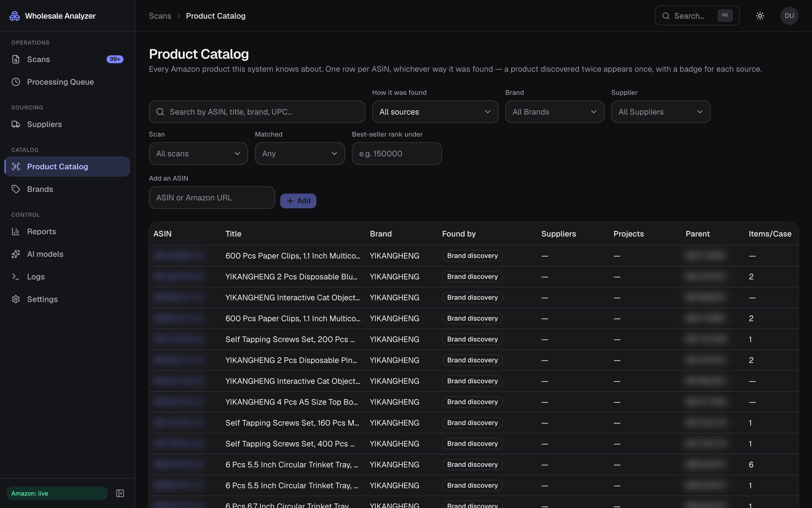Screen dimensions: 812x508
Task: Click the Self Tapping Screws Set, 200 Pcs title
Action: pyautogui.click(x=290, y=339)
